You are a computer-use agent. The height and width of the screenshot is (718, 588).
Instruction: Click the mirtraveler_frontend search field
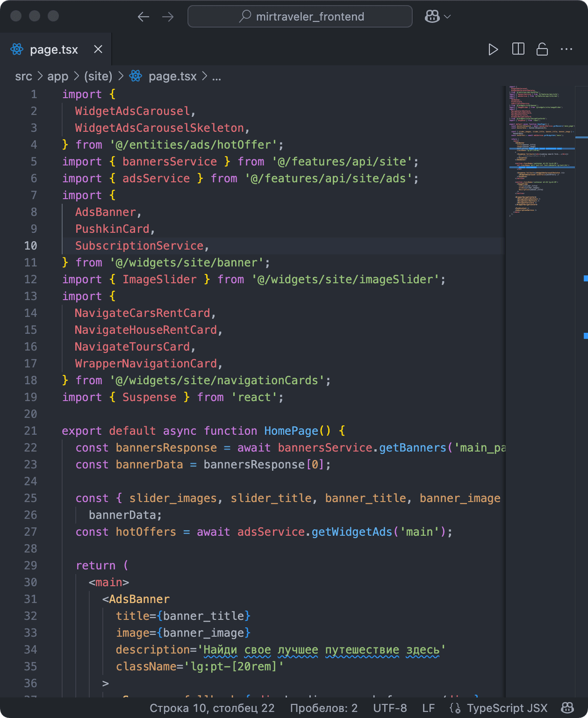coord(300,17)
